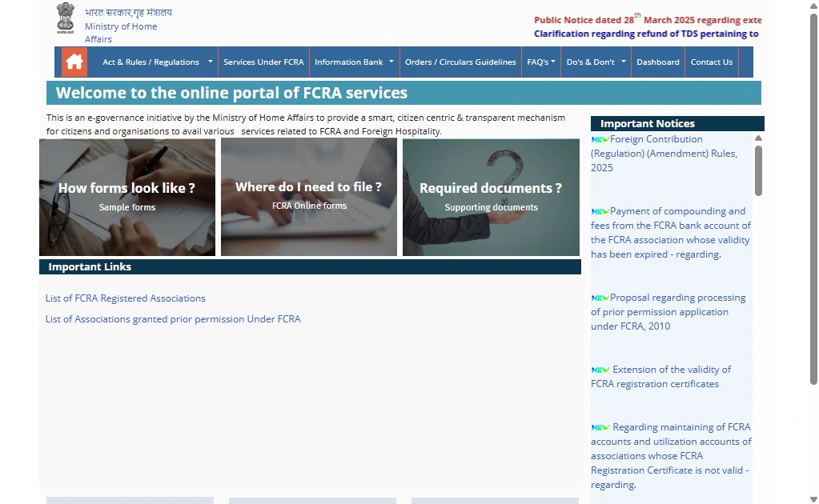This screenshot has height=504, width=819.
Task: Click NEW badge beside Payment of compounding notice
Action: [600, 211]
